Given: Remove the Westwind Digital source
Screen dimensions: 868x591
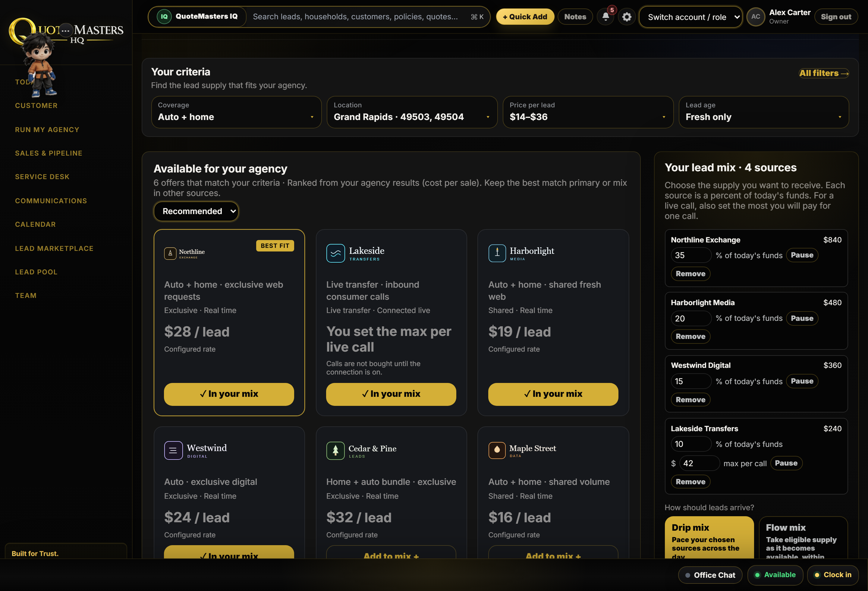Looking at the screenshot, I should 690,400.
